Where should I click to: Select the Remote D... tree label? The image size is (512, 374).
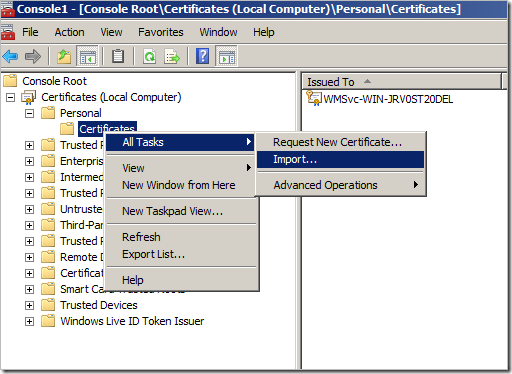(81, 257)
